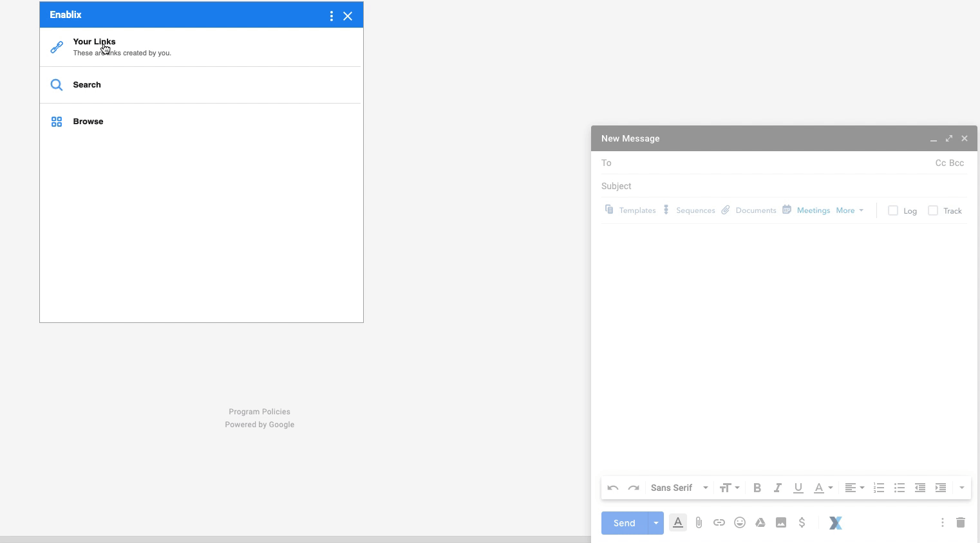Click the Send button
The width and height of the screenshot is (980, 543).
tap(624, 523)
